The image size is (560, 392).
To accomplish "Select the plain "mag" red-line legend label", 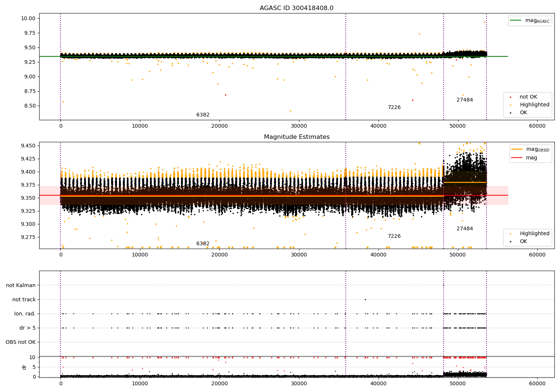I will tap(532, 158).
